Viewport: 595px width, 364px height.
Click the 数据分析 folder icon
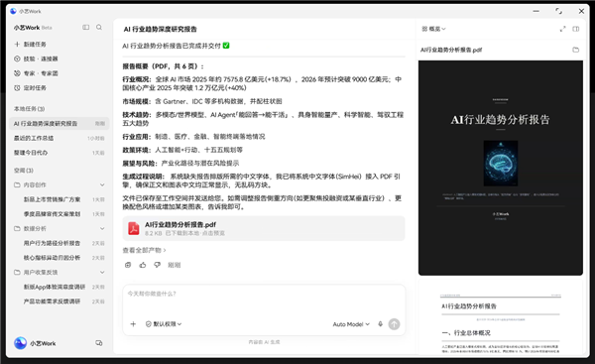(x=17, y=228)
